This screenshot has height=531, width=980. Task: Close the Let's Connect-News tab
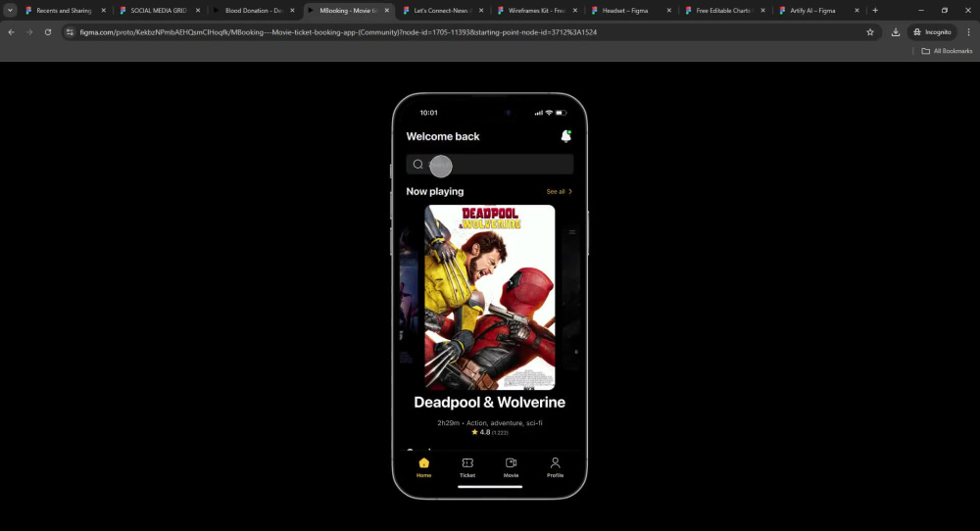click(x=481, y=11)
